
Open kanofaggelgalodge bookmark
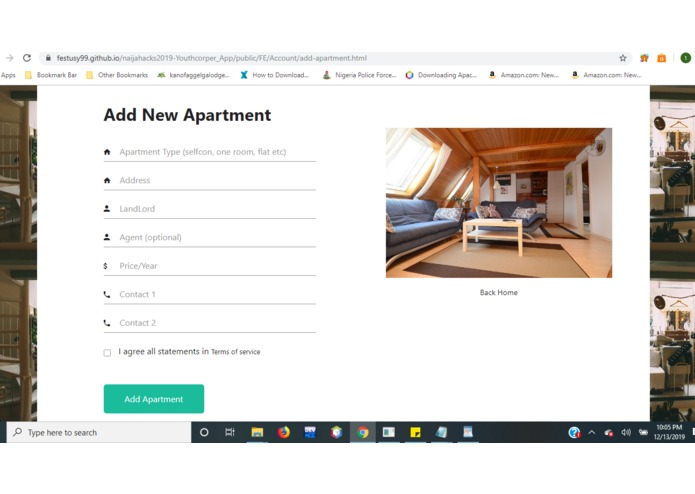194,75
